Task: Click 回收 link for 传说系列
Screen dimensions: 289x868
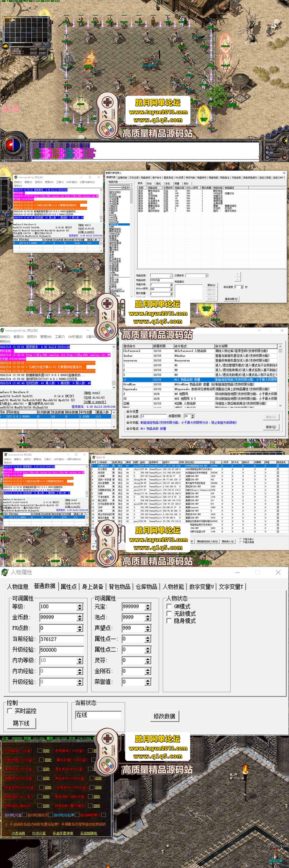Action: (x=98, y=778)
